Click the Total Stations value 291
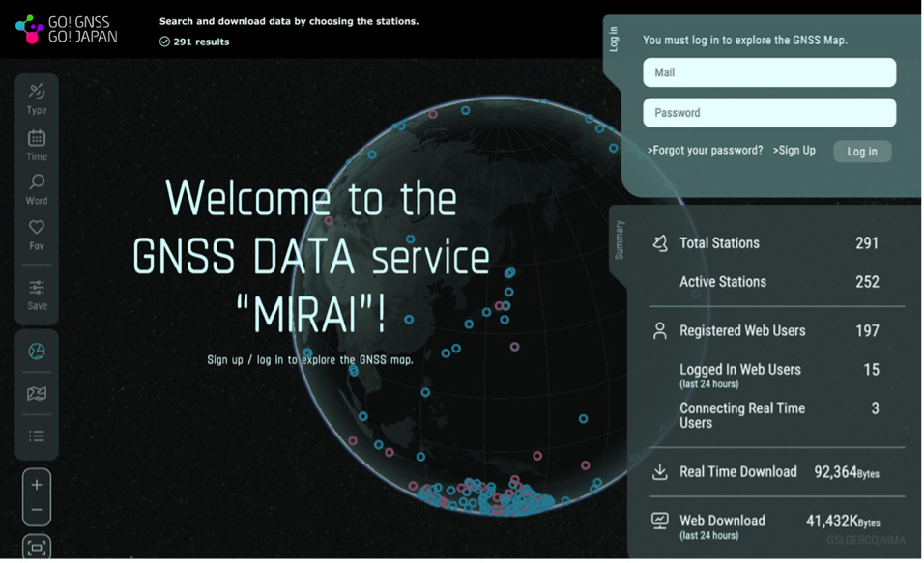This screenshot has height=563, width=924. (x=867, y=243)
